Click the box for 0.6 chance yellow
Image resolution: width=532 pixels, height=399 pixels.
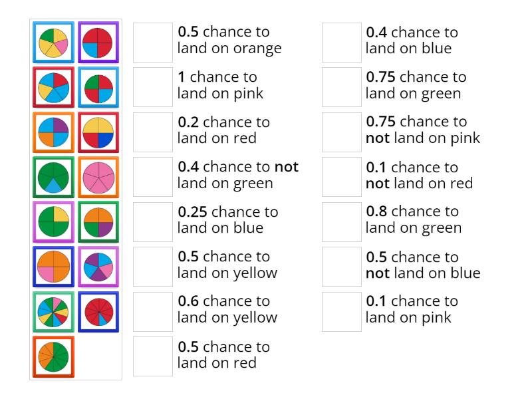[x=153, y=312]
